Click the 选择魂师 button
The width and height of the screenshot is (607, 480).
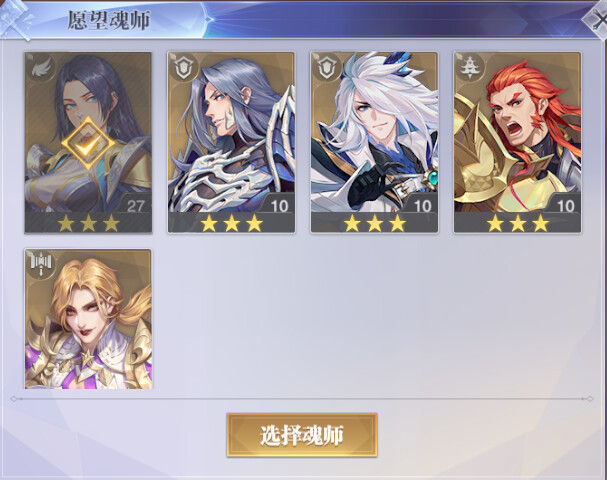click(302, 435)
